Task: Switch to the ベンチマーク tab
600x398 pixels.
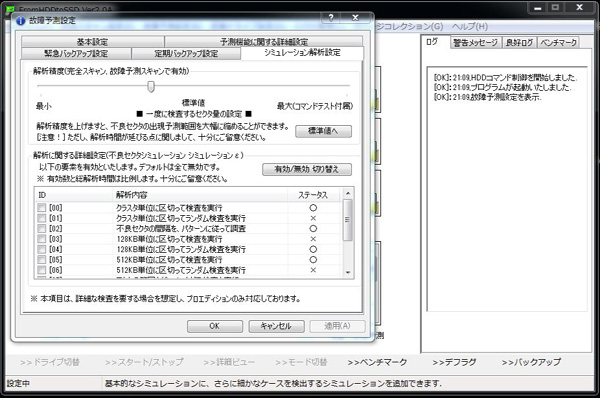Action: click(x=559, y=42)
